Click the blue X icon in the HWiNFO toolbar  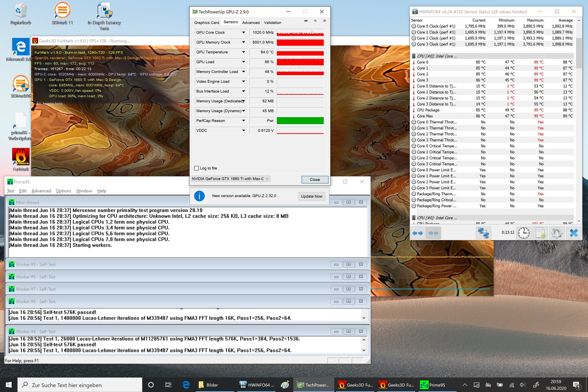[x=574, y=233]
